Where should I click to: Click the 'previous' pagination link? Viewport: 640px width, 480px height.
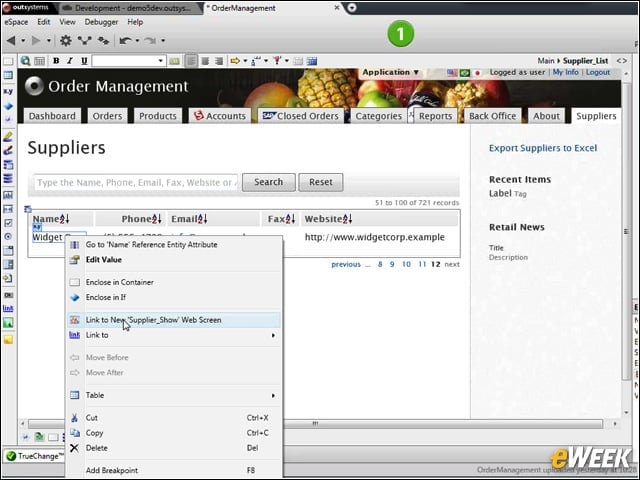pyautogui.click(x=346, y=264)
